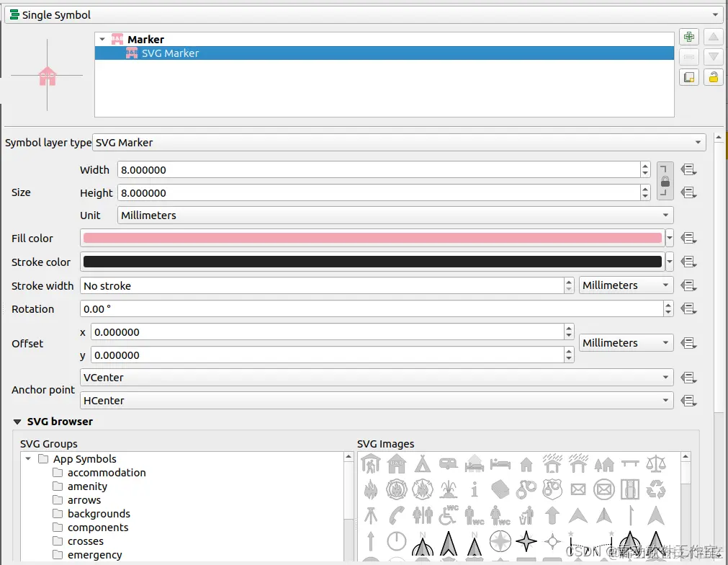Viewport: 728px width, 565px height.
Task: Select the camping tent SVG image
Action: click(x=423, y=463)
